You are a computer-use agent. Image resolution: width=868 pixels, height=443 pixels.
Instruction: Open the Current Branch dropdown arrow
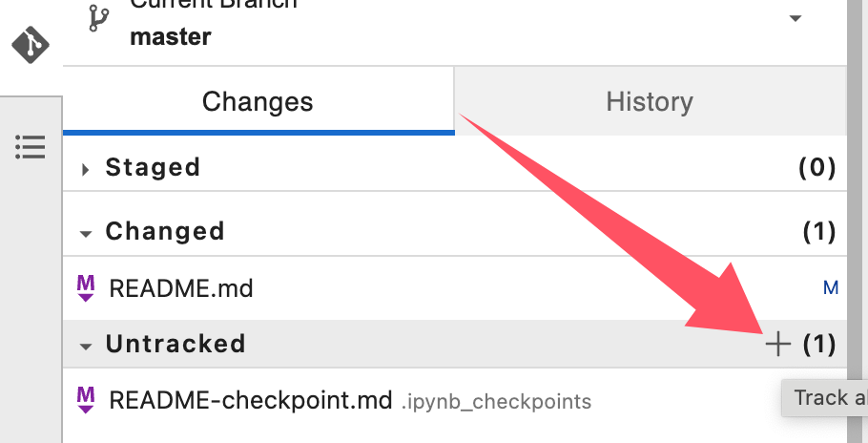coord(795,19)
